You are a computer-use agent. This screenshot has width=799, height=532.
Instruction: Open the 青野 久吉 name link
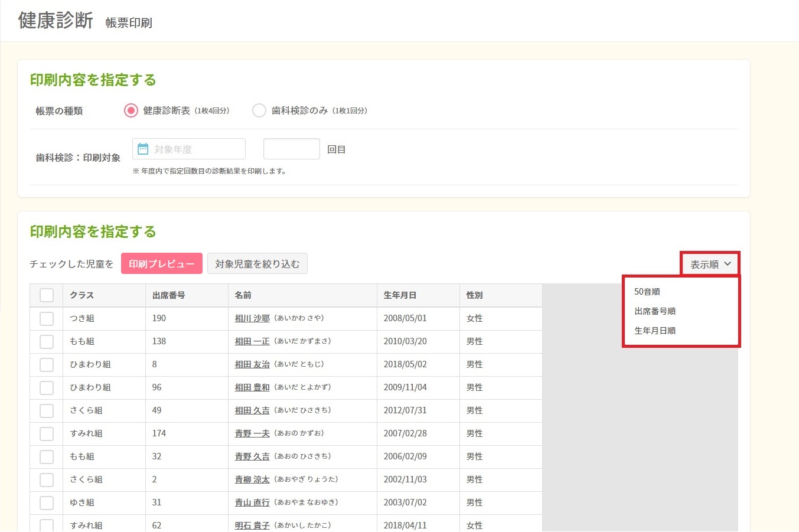[252, 456]
